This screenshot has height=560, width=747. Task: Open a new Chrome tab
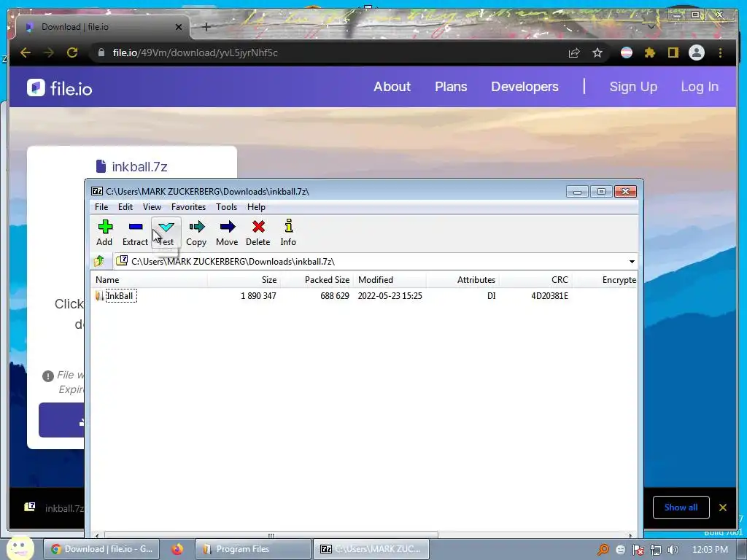point(206,27)
